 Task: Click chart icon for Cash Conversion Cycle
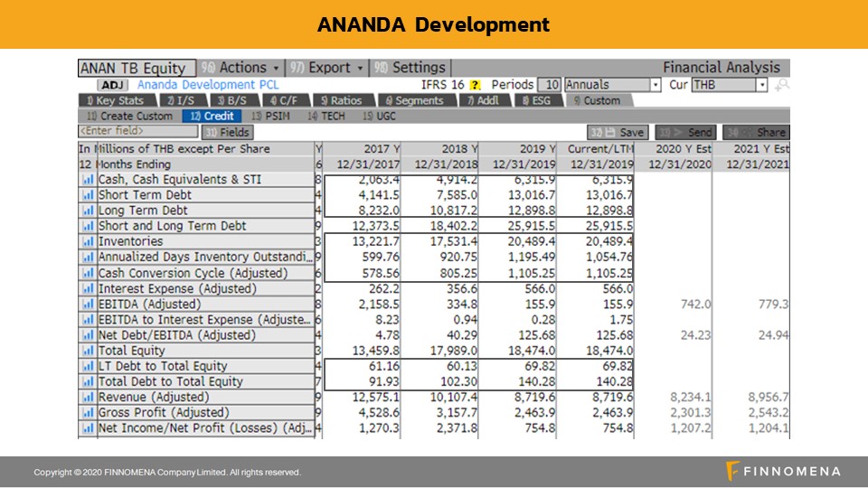tap(89, 273)
